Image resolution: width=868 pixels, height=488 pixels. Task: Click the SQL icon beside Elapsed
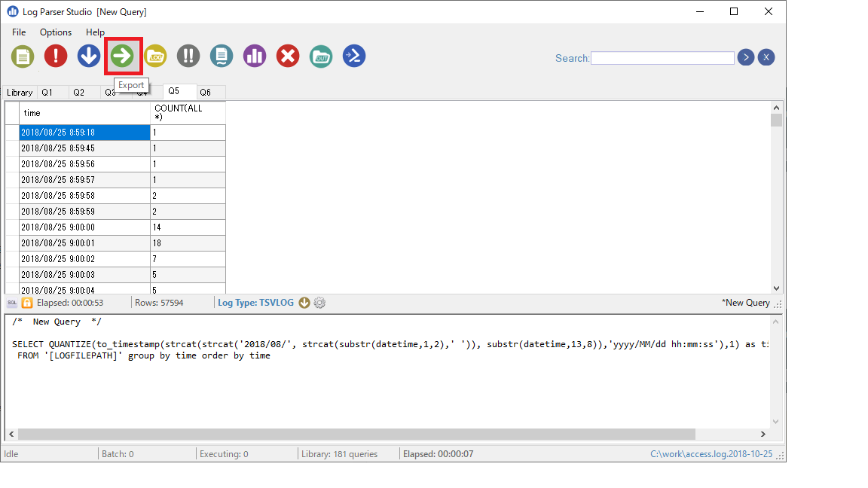12,303
